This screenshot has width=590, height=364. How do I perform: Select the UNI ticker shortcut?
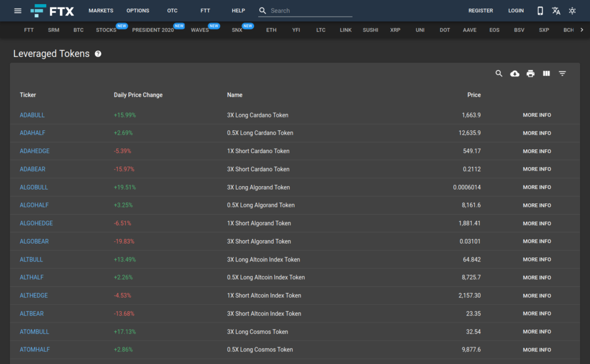pos(420,30)
